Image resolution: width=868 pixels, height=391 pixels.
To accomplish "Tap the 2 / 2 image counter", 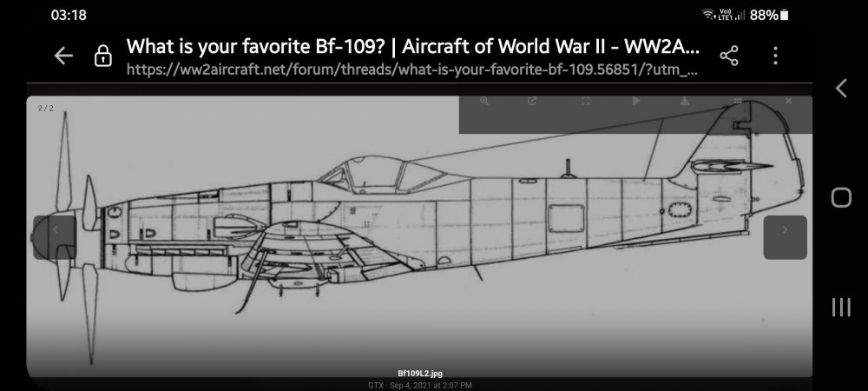I will click(x=45, y=108).
